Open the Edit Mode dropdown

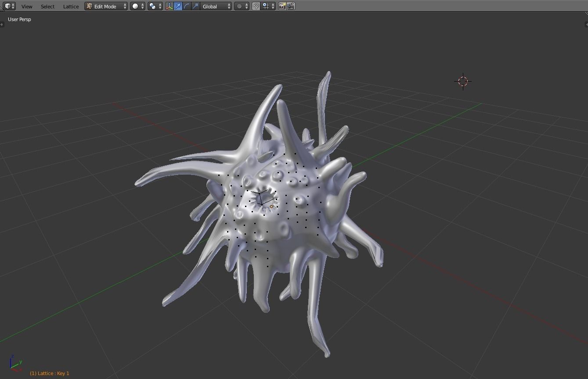click(x=106, y=6)
